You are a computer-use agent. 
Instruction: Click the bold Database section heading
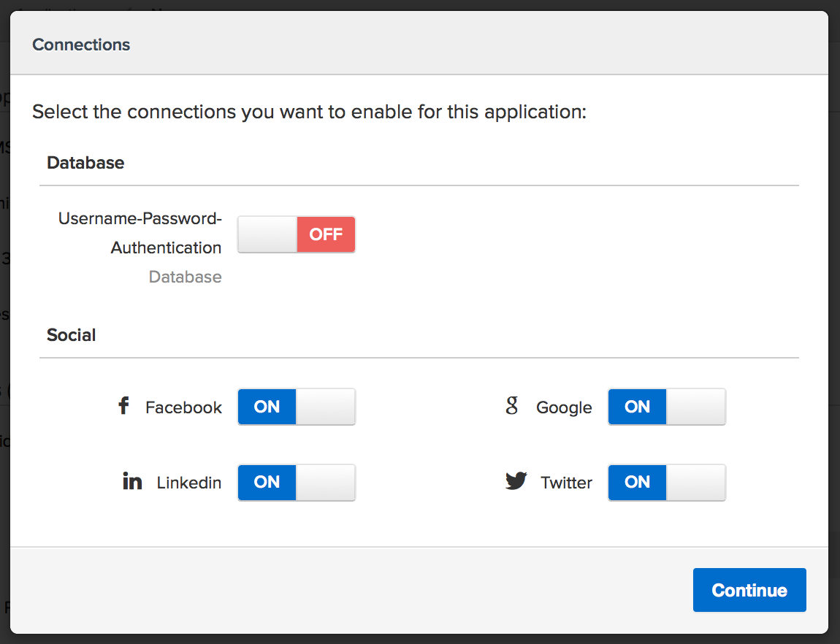(85, 163)
